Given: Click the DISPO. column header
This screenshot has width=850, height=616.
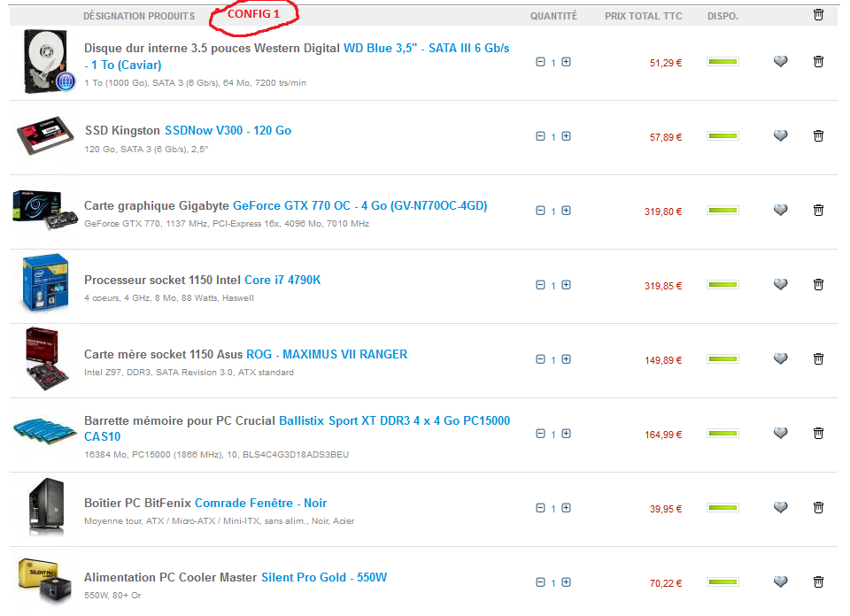Looking at the screenshot, I should coord(722,16).
